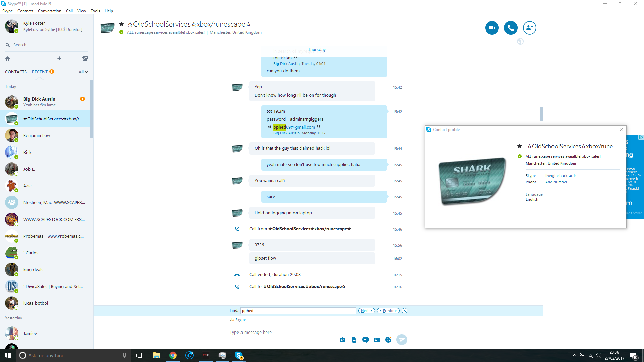Screen dimensions: 644x362
Task: Start a video call with OldSchoolServices
Action: point(492,28)
